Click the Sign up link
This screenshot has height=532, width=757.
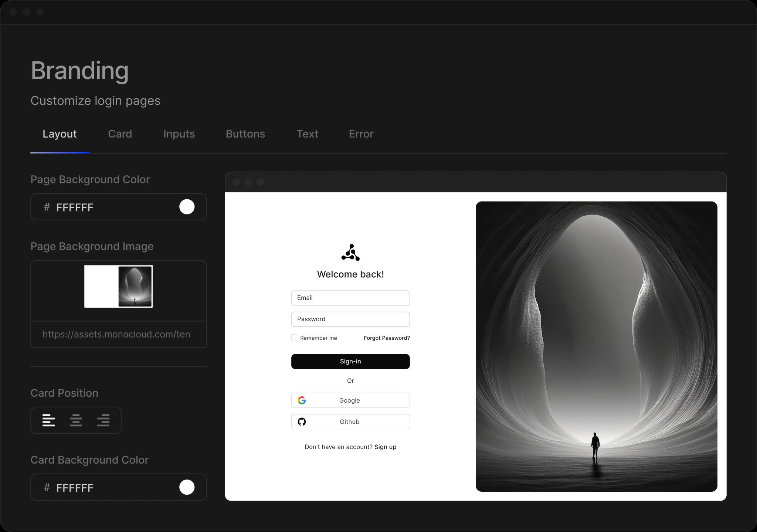point(385,447)
